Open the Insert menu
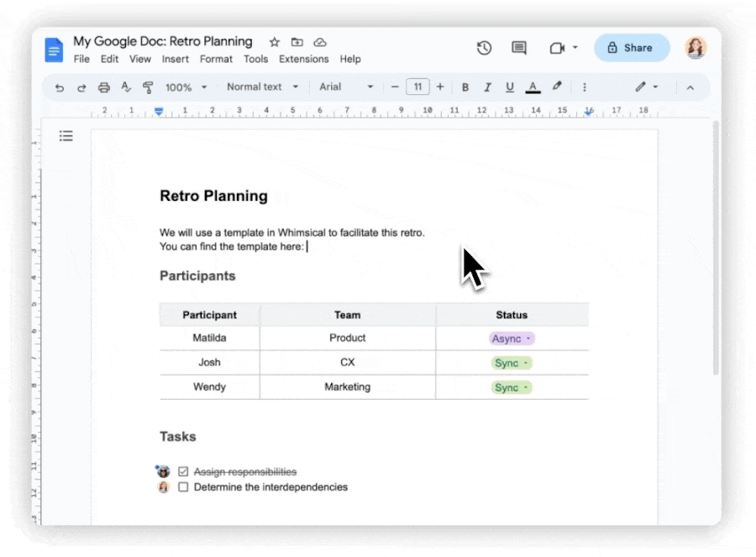The width and height of the screenshot is (756, 557). (x=175, y=59)
